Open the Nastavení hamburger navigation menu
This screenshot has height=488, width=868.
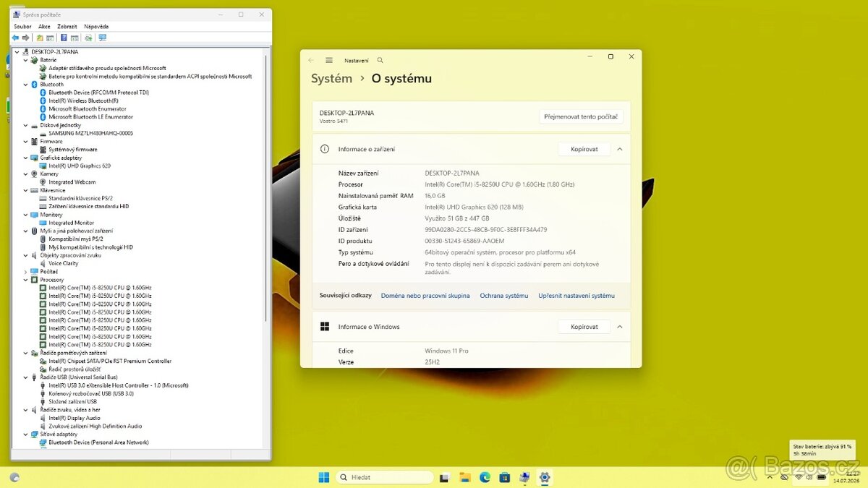click(329, 61)
